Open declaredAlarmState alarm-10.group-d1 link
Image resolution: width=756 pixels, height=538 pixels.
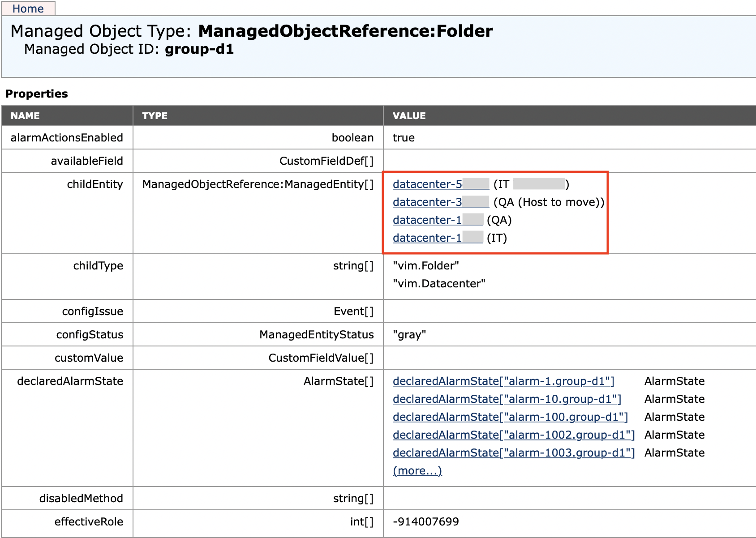point(507,399)
